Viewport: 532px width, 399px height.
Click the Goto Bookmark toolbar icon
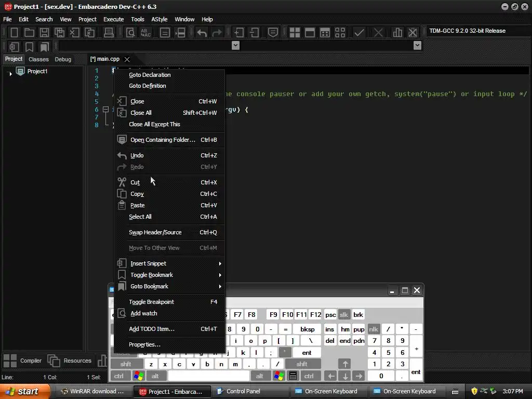[x=44, y=47]
